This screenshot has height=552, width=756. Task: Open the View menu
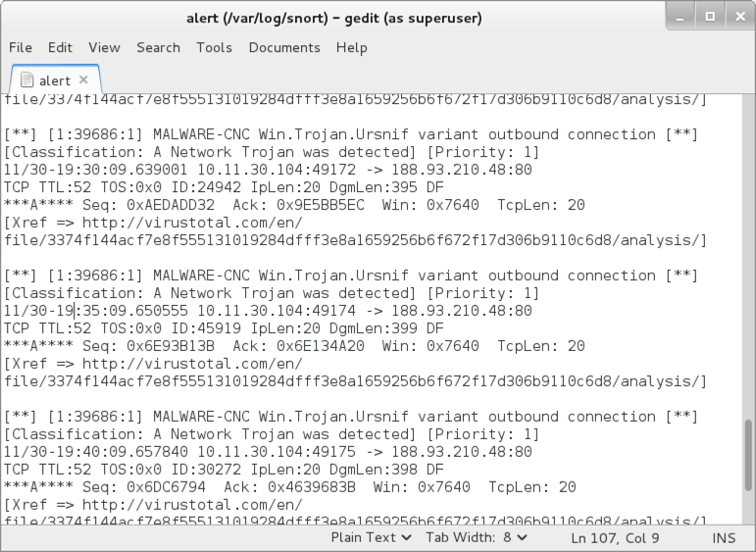click(104, 47)
